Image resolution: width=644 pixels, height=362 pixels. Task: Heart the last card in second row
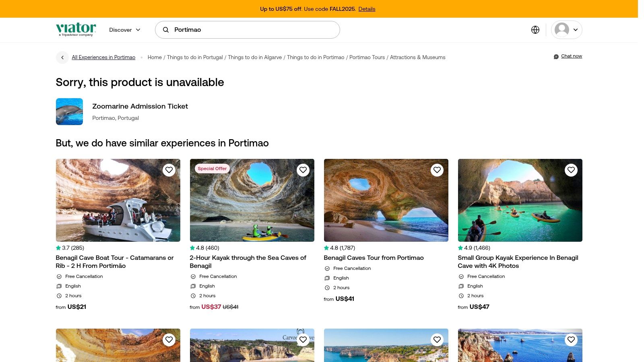point(571,339)
